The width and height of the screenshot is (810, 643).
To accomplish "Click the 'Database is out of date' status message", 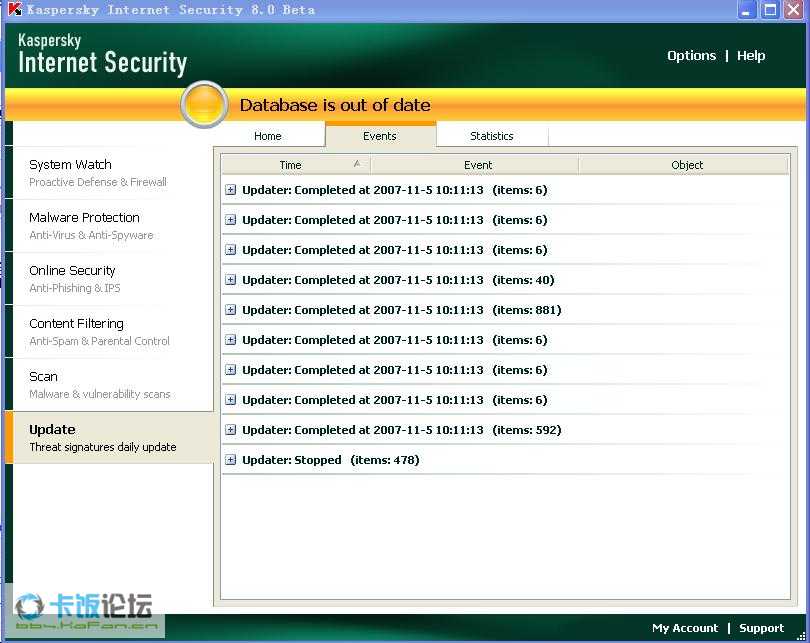I will [x=335, y=105].
